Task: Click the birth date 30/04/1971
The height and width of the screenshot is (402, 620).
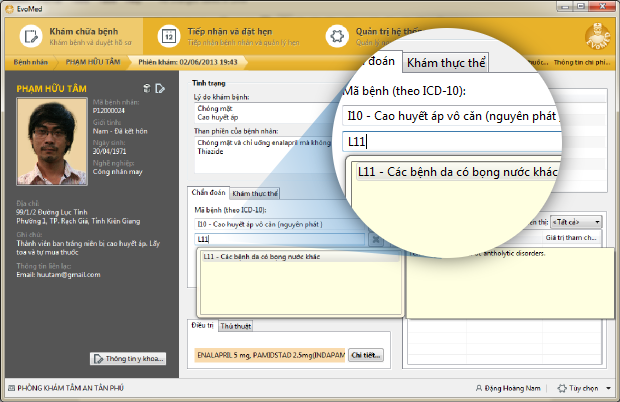Action: 110,151
